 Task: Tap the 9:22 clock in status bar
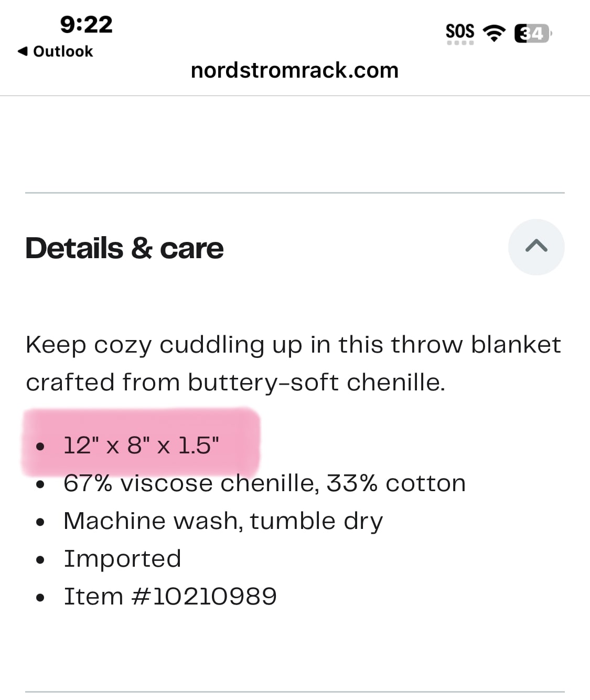pyautogui.click(x=86, y=24)
